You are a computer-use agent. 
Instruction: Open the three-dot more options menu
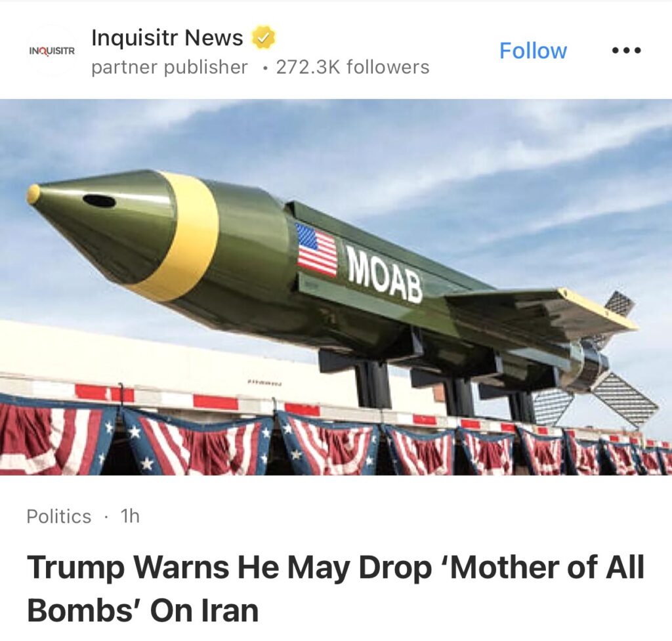[x=626, y=51]
